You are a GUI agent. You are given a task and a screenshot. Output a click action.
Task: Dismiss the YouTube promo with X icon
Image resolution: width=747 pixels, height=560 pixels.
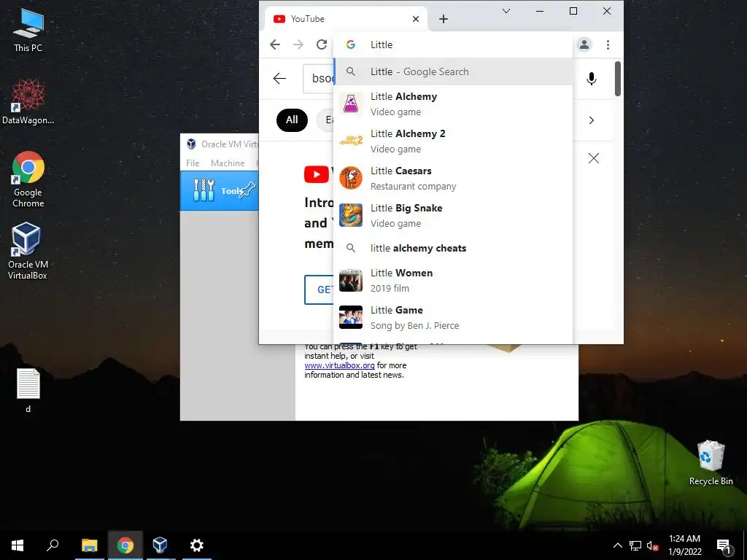(x=594, y=158)
